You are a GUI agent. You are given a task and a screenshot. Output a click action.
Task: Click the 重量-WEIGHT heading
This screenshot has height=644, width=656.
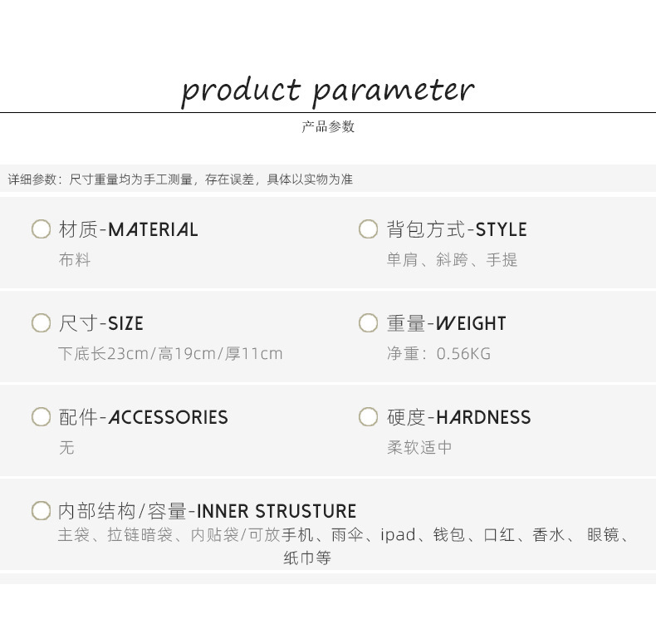coord(447,323)
